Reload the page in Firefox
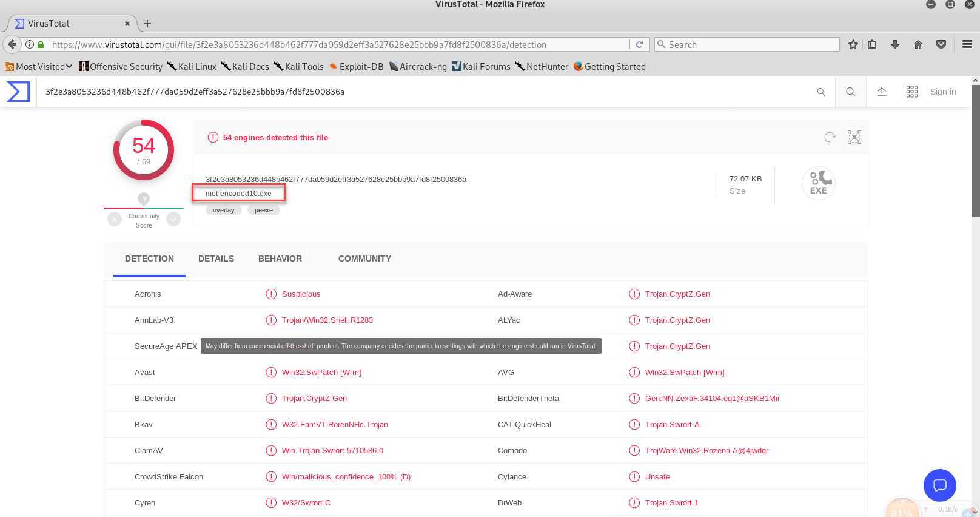 click(x=639, y=44)
